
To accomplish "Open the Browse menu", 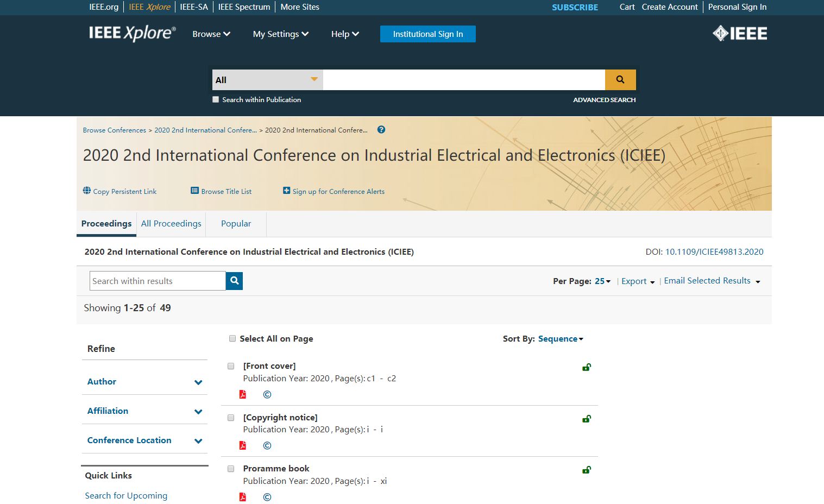I will click(211, 34).
